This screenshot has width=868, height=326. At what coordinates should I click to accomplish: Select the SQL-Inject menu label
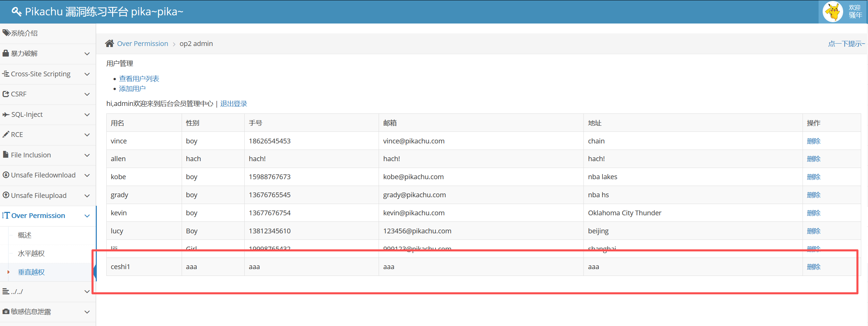27,114
